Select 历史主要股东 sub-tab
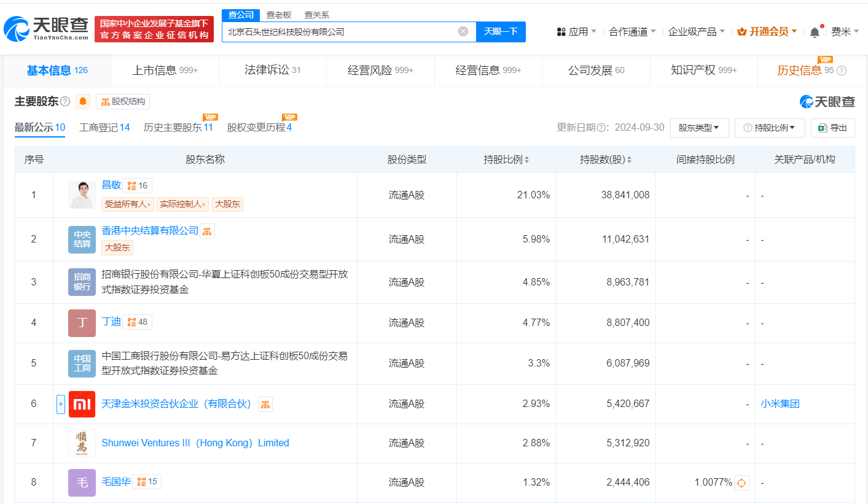The height and width of the screenshot is (504, 868). point(178,128)
